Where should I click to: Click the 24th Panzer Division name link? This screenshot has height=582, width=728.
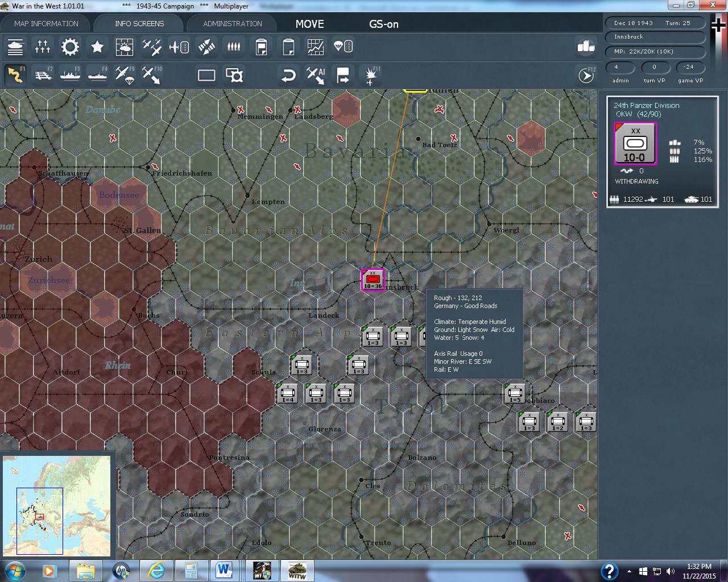(646, 105)
